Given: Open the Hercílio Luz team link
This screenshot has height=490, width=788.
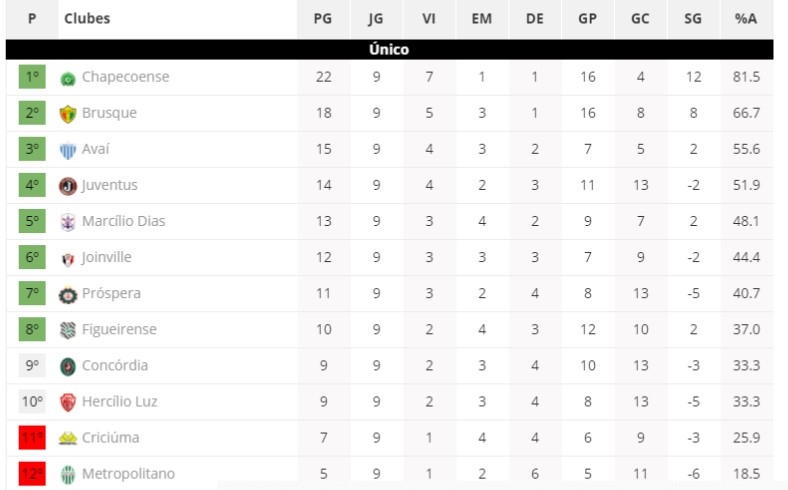Looking at the screenshot, I should 120,402.
